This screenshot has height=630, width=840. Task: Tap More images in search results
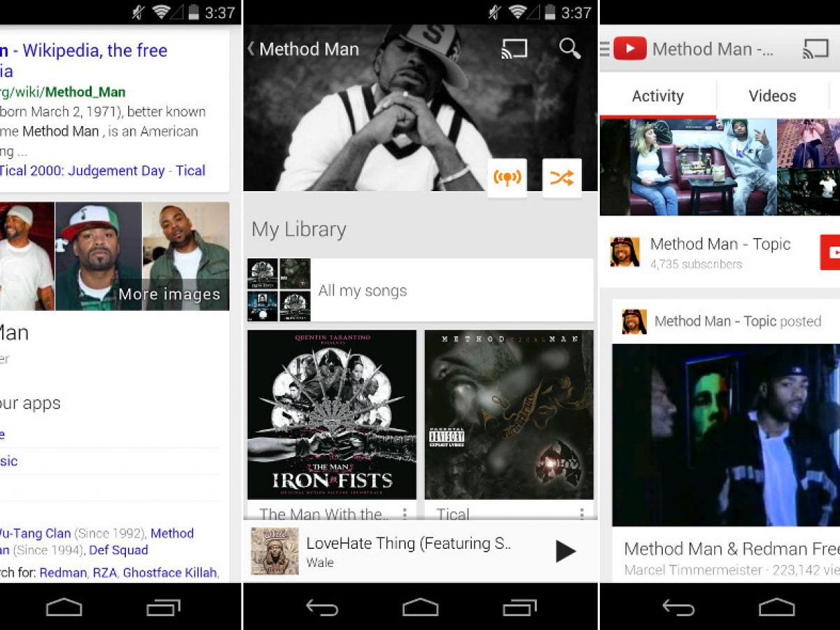tap(169, 294)
